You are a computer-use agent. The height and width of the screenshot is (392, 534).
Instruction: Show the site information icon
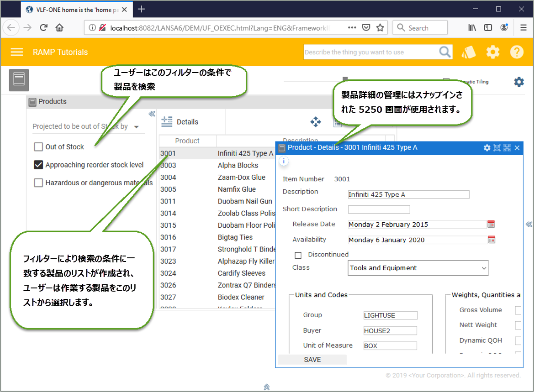coord(92,27)
